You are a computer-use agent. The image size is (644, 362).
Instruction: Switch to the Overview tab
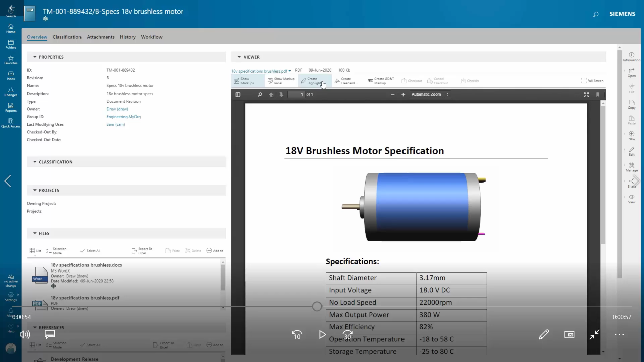[x=37, y=37]
